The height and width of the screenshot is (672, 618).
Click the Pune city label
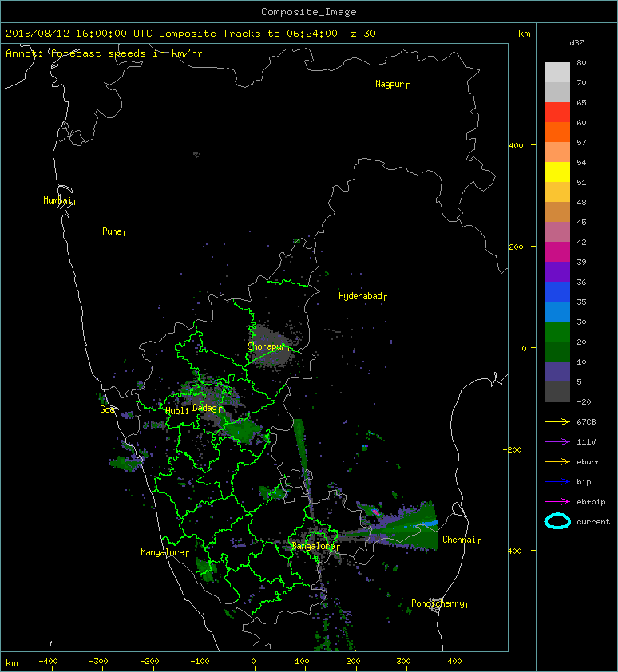tap(114, 232)
